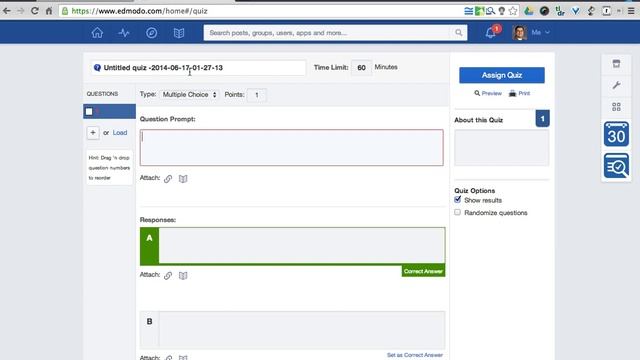Click the Google Drive extension icon

coord(529,11)
